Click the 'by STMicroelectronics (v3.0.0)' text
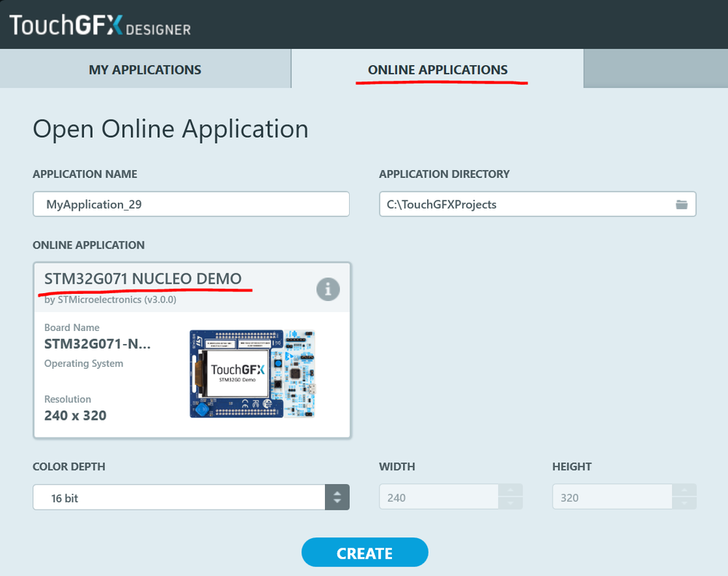 pyautogui.click(x=111, y=300)
